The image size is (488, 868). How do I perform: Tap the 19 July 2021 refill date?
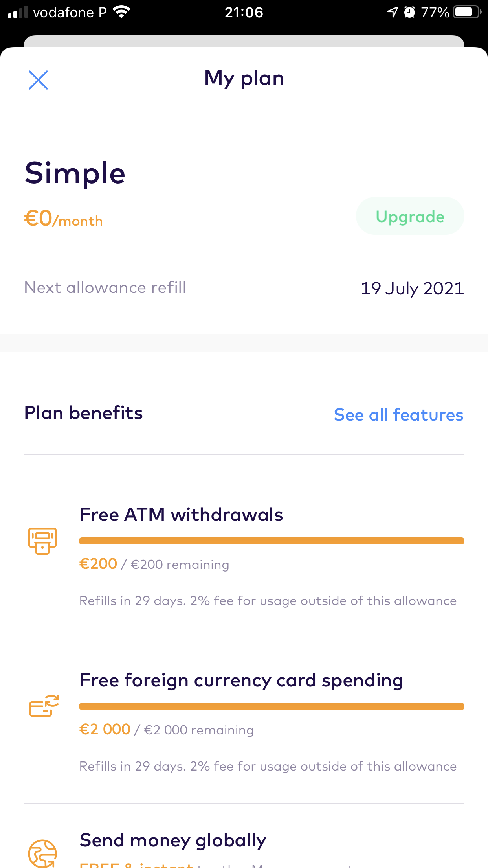[412, 289]
